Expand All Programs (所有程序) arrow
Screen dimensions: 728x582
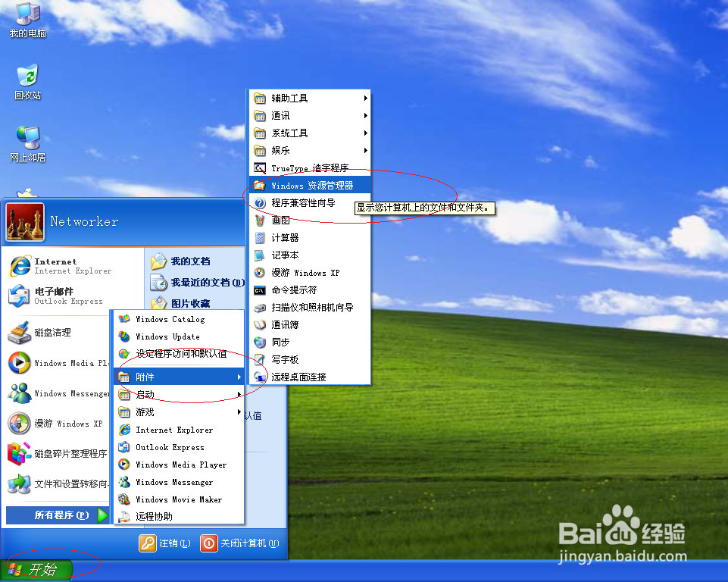click(58, 515)
